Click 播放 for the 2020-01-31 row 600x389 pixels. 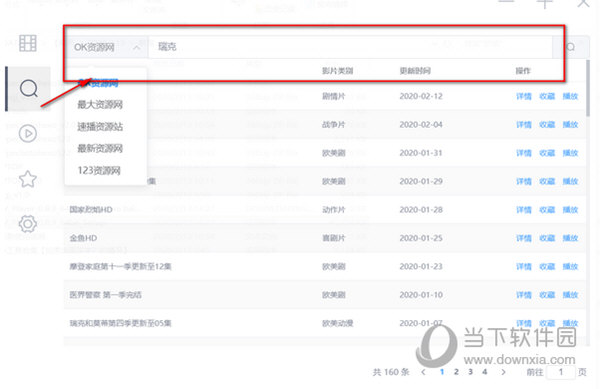click(570, 153)
